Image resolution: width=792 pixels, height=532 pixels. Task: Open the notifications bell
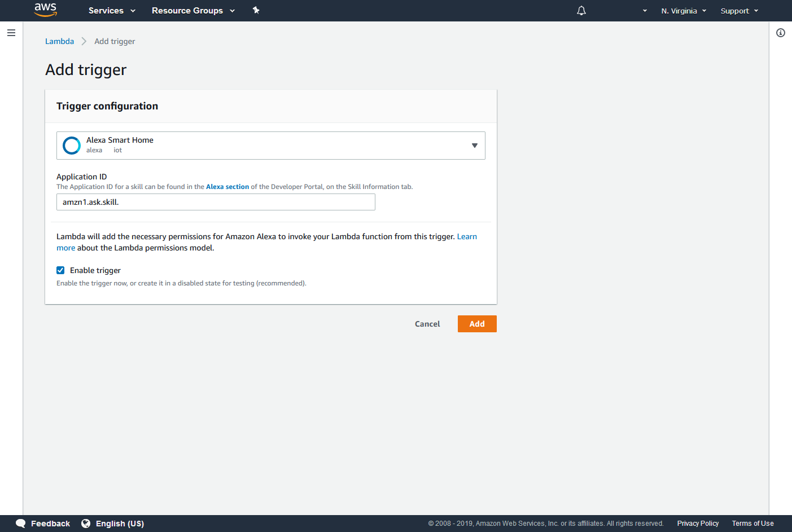(x=581, y=11)
